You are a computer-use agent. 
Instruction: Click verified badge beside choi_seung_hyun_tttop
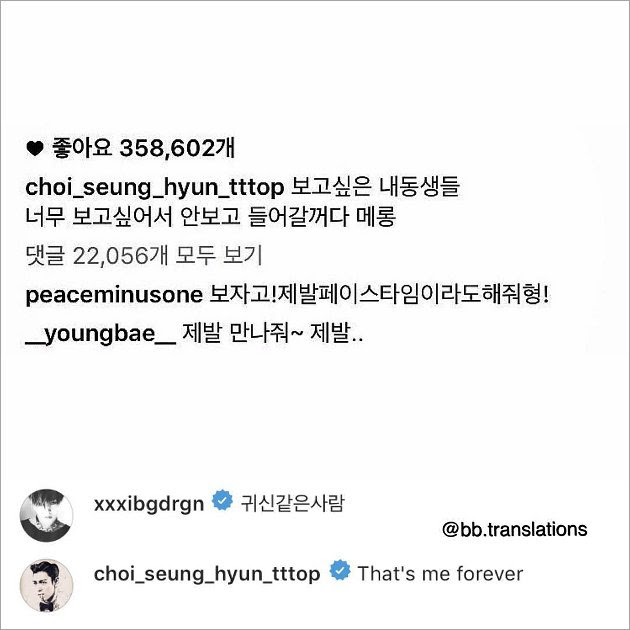pyautogui.click(x=340, y=570)
